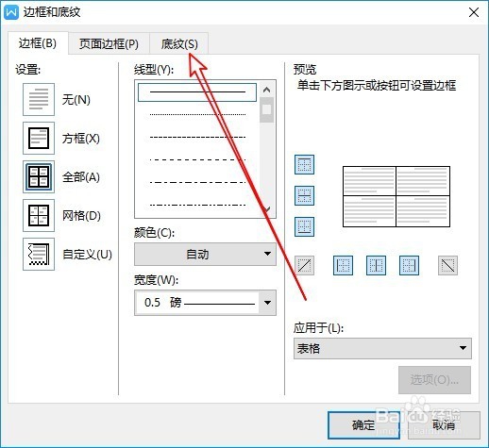Open the 页面边框(P) tab

point(109,43)
